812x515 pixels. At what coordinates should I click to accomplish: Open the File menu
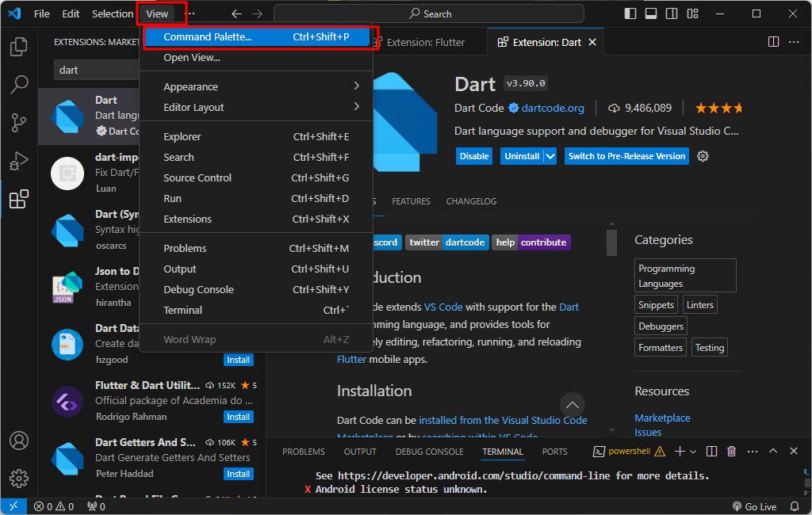pyautogui.click(x=41, y=13)
